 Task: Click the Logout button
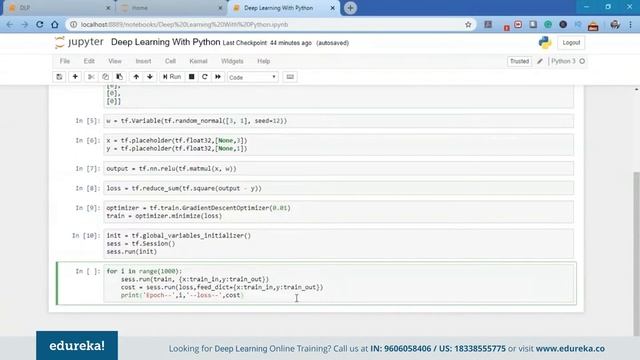pos(571,42)
